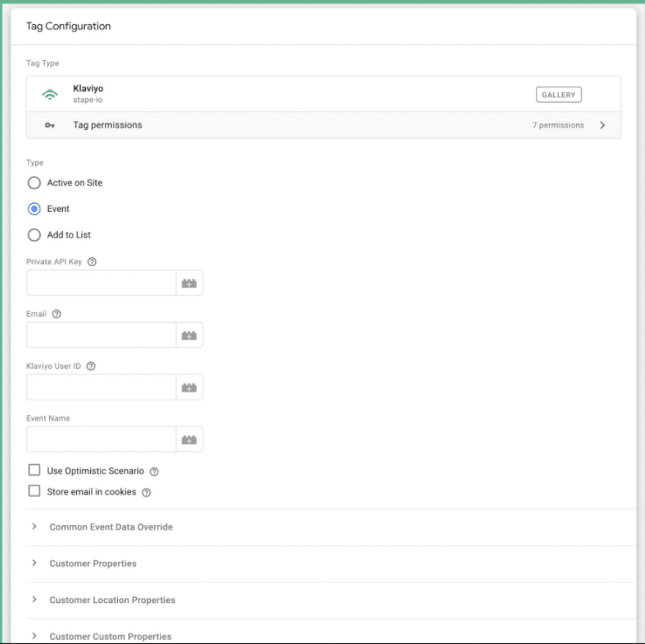Click the variable picker icon beside Private API Key

[x=189, y=283]
